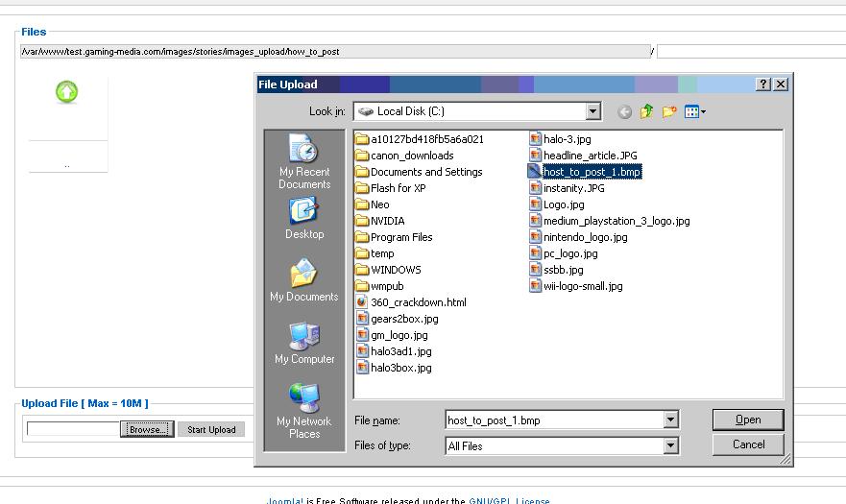Select pc_logo.jpg file
Viewport: 846px width, 504px height.
tap(564, 253)
